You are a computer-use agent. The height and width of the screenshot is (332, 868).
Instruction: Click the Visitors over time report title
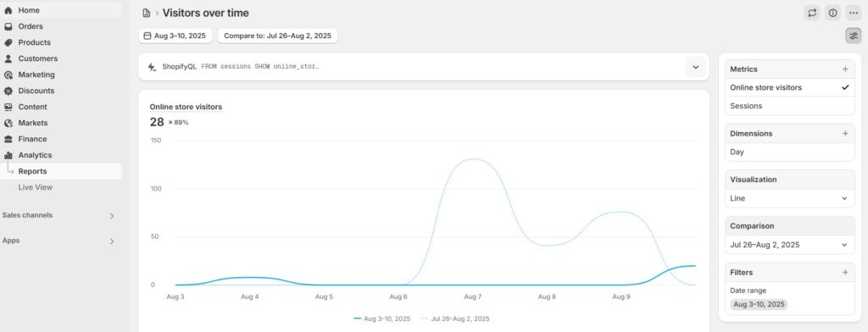(x=205, y=13)
